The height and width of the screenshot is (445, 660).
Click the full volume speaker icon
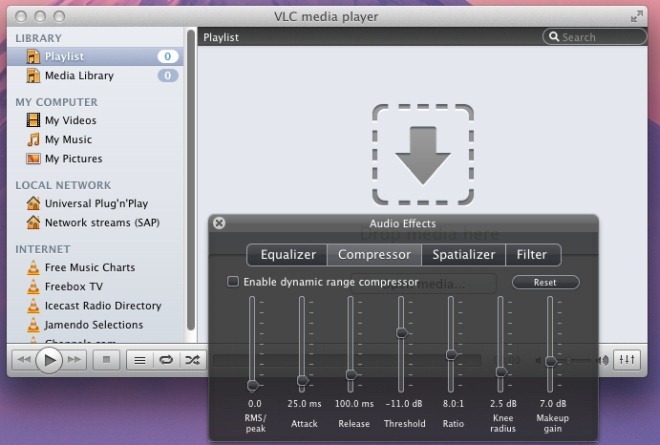coord(603,360)
